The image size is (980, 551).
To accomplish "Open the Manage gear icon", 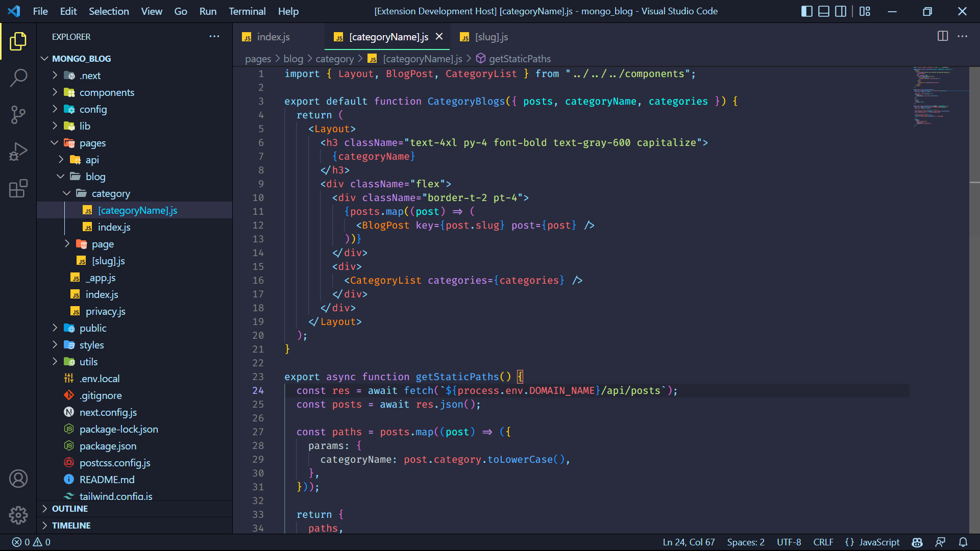I will pos(18,515).
